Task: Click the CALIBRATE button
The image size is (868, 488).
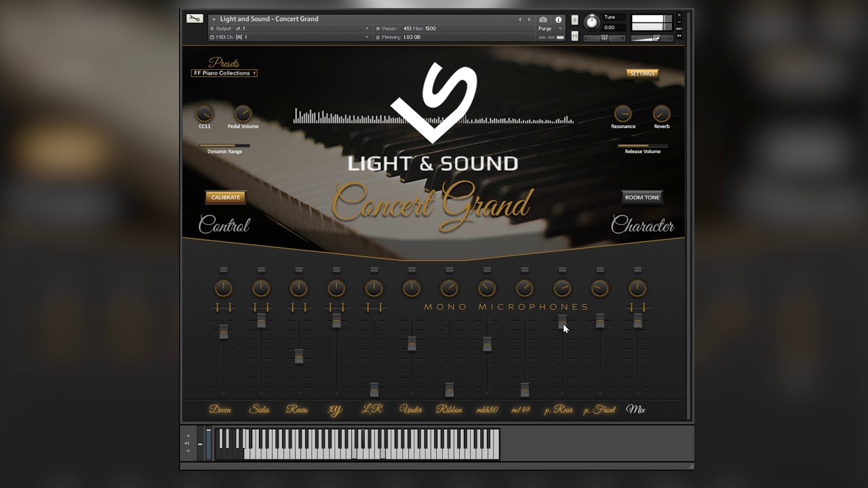Action: [x=226, y=197]
